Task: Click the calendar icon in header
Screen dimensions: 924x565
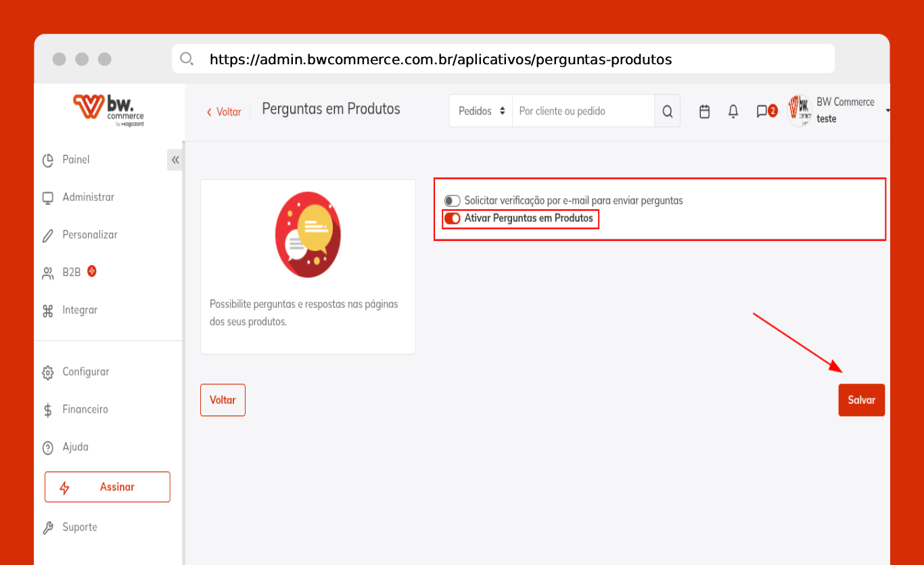Action: pos(704,112)
